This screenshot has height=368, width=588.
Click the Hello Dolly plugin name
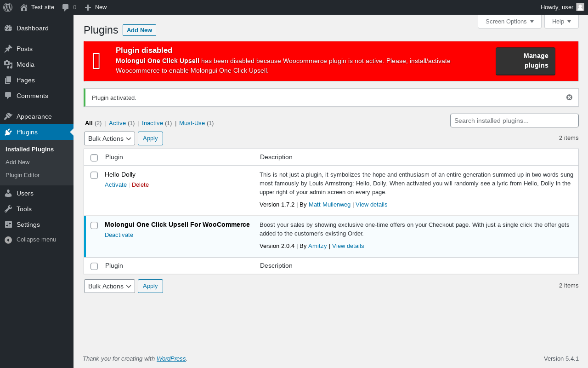pos(120,175)
